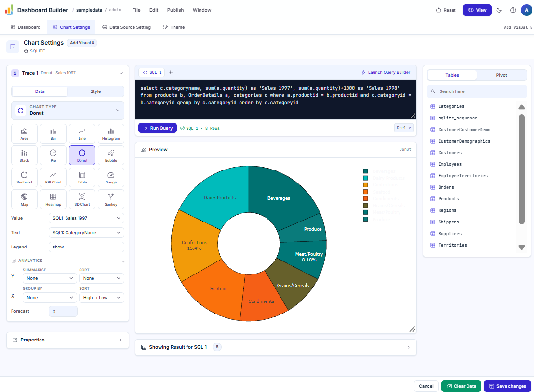Choose the KPI Chart type
This screenshot has width=534, height=392.
[x=53, y=178]
